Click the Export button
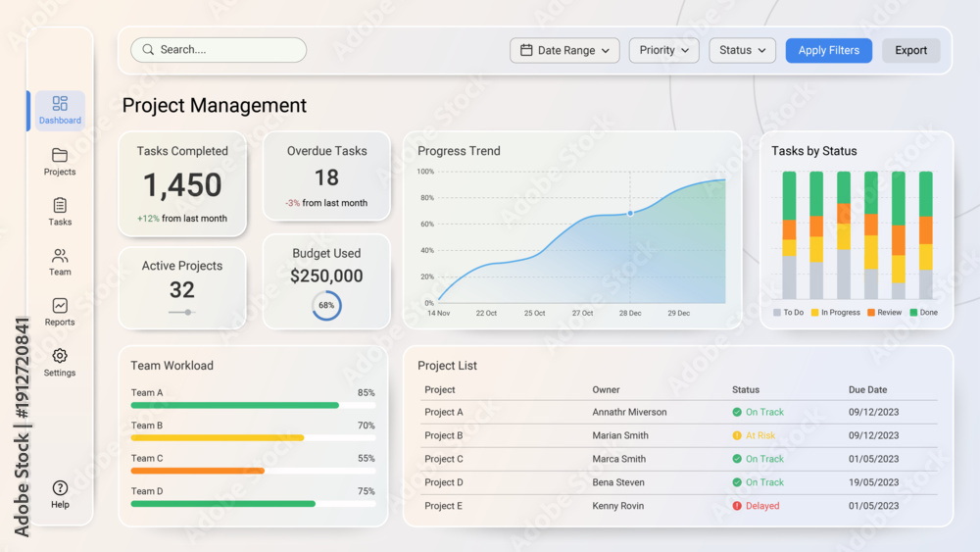Screen dimensions: 980x552 pyautogui.click(x=910, y=50)
